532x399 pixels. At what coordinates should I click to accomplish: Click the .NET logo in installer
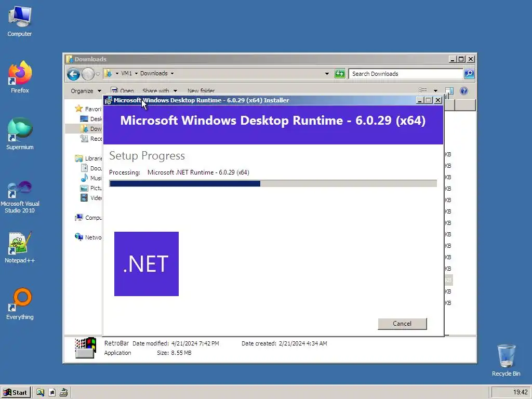pyautogui.click(x=146, y=263)
